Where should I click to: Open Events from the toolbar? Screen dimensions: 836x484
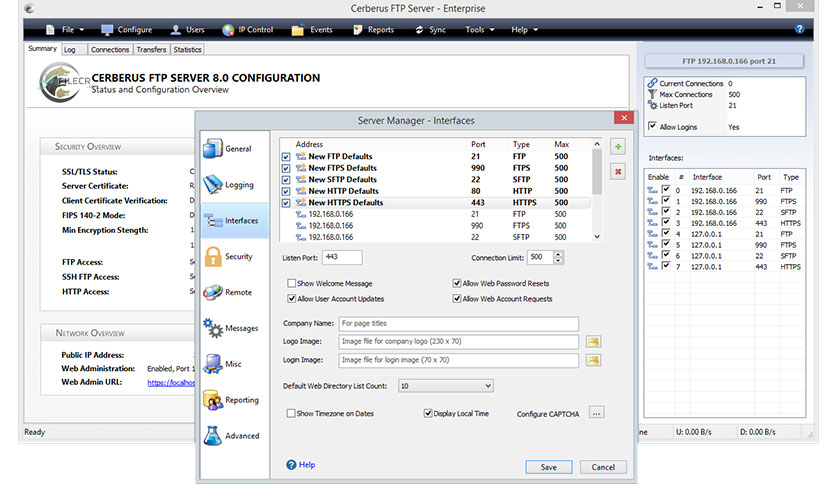pyautogui.click(x=312, y=30)
